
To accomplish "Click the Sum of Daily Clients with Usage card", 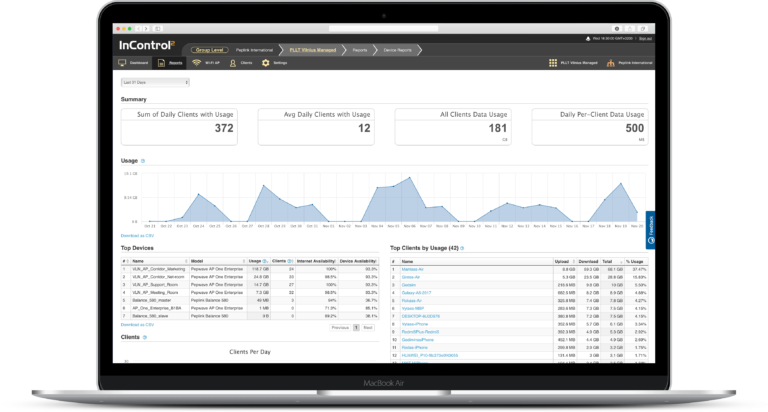I will [x=179, y=127].
